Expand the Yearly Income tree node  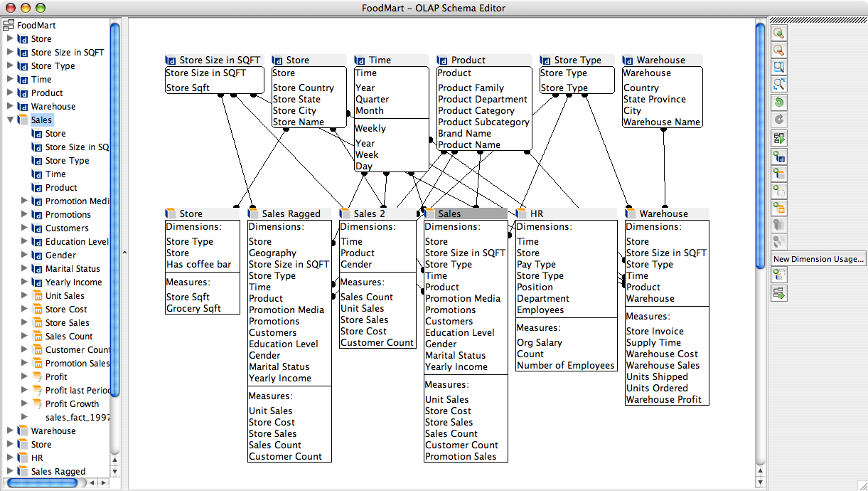tap(24, 283)
